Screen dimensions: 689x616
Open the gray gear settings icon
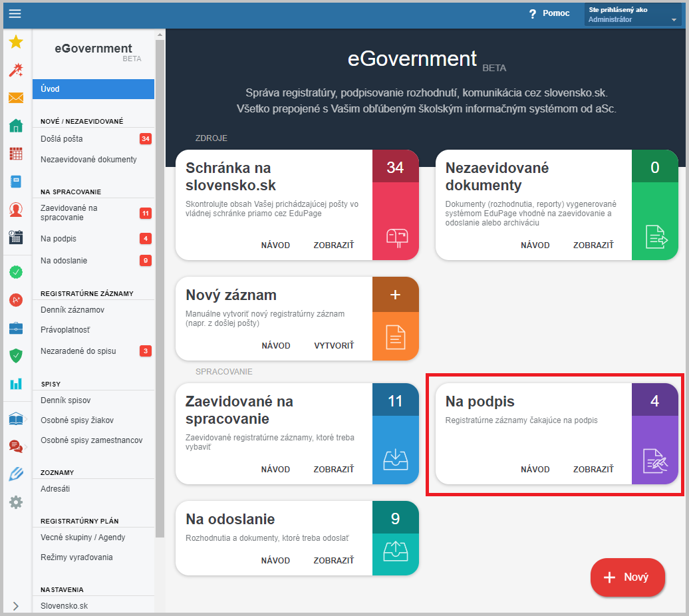pos(16,502)
